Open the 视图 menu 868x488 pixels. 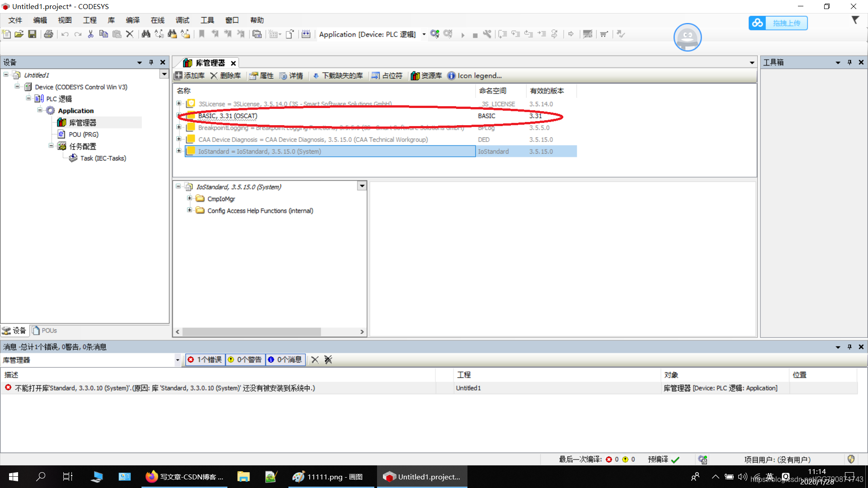(65, 20)
